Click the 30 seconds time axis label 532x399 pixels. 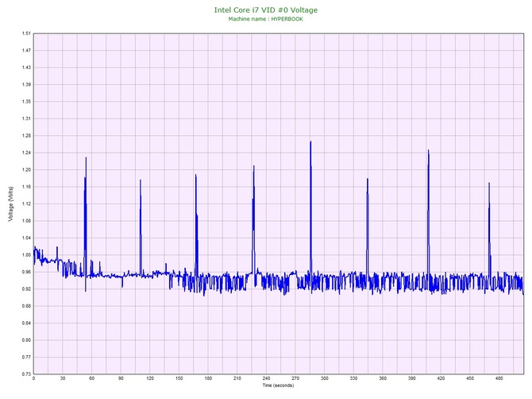pos(63,378)
